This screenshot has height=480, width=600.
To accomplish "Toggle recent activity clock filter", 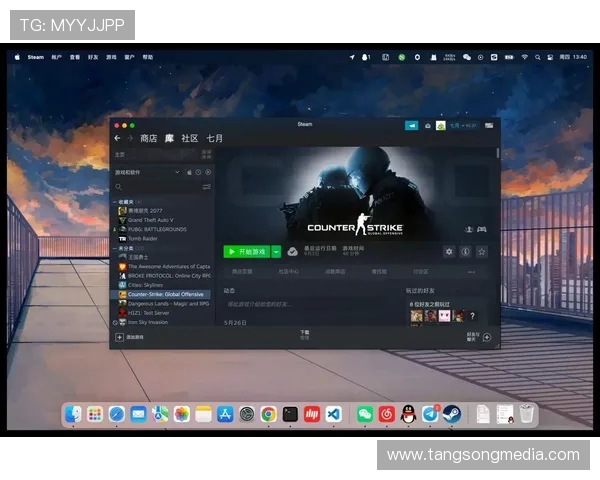I will [197, 172].
